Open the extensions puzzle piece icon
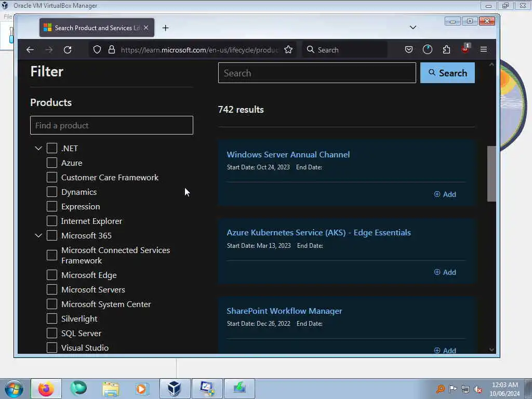Image resolution: width=532 pixels, height=399 pixels. (x=446, y=49)
